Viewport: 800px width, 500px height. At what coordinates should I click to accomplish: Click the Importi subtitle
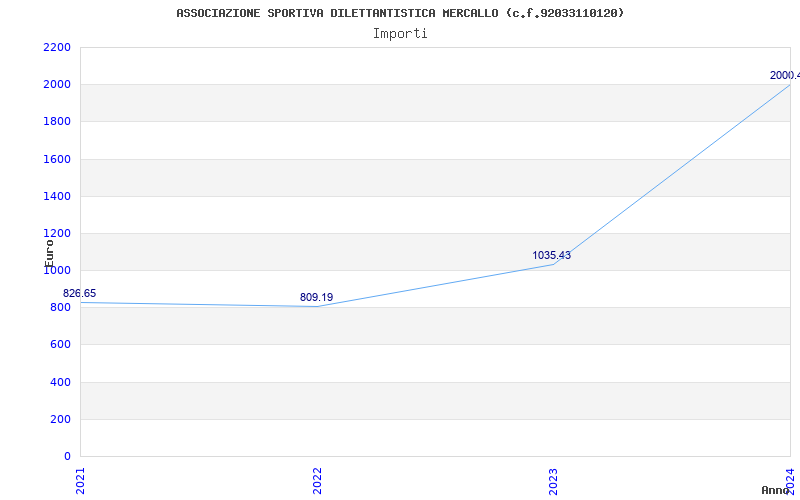[400, 34]
